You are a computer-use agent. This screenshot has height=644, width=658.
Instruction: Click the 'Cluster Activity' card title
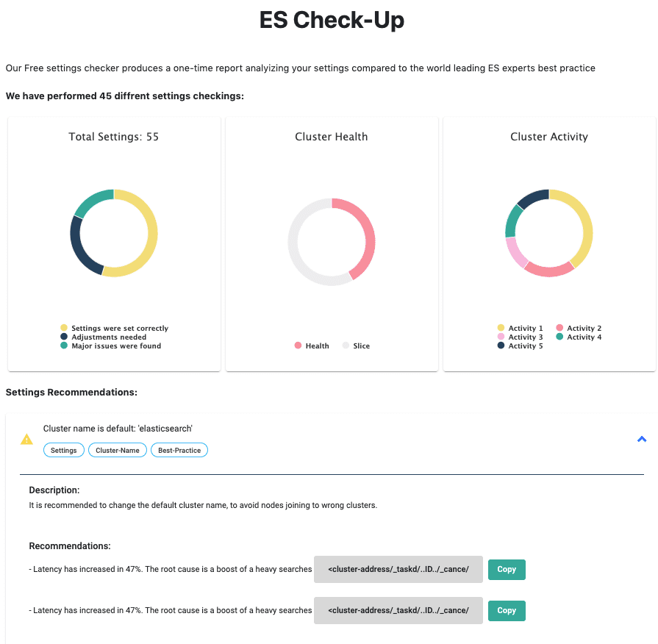pos(549,137)
